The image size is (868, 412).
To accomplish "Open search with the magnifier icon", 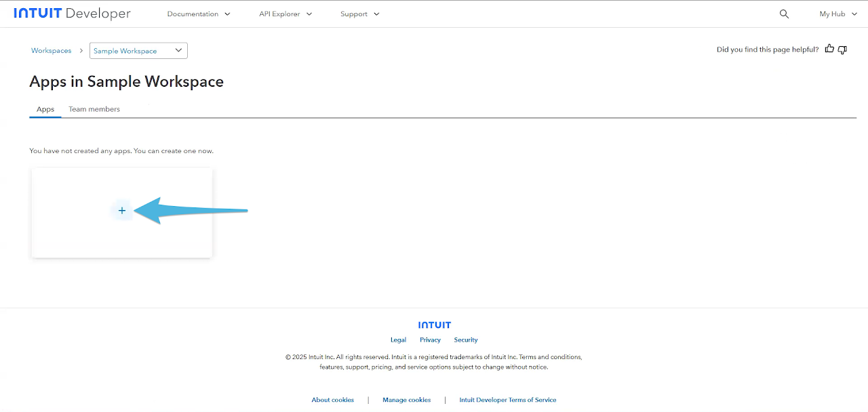I will pyautogui.click(x=784, y=14).
